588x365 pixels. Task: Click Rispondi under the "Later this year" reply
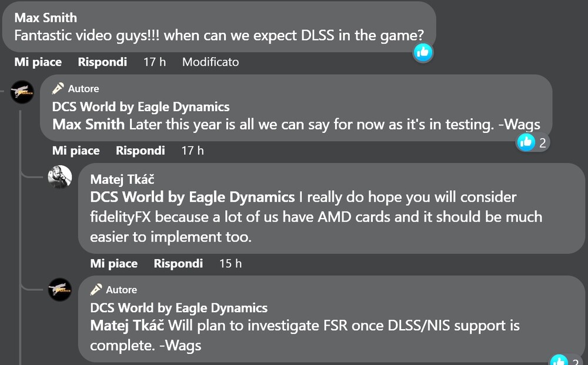tap(140, 150)
